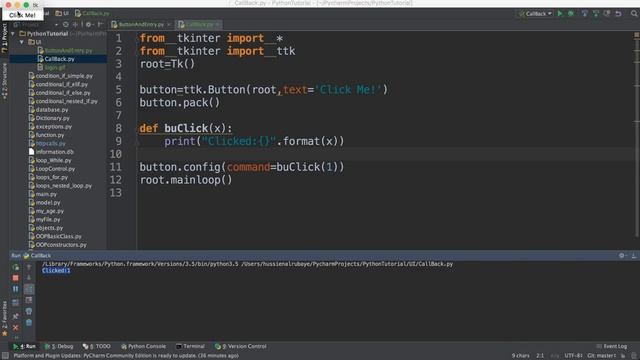Image resolution: width=640 pixels, height=360 pixels.
Task: Select the 5: Debug tool window tab
Action: coord(59,346)
